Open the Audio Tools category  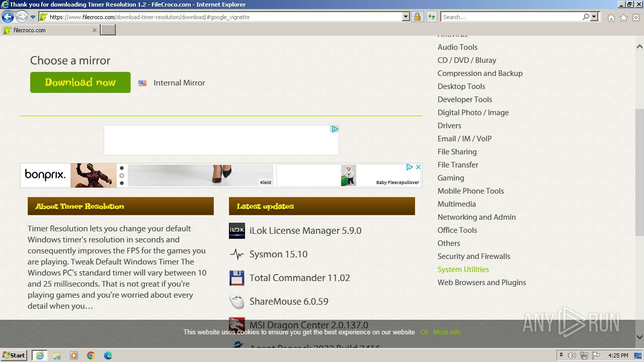pos(457,47)
